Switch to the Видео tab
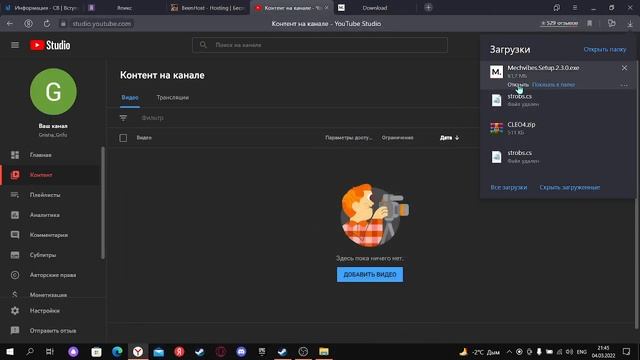This screenshot has height=360, width=640. [x=130, y=98]
